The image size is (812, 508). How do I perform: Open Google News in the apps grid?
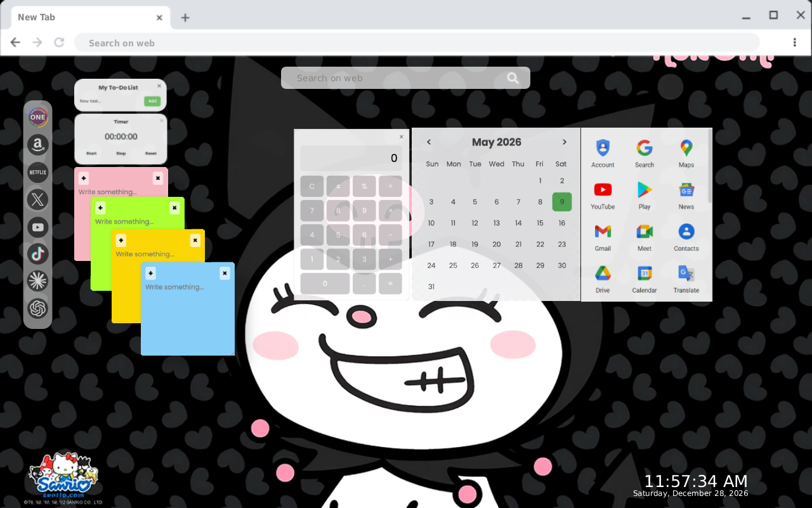tap(686, 195)
